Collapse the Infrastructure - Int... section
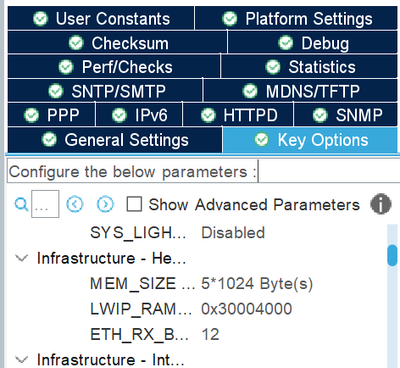This screenshot has width=400, height=368. click(22, 359)
